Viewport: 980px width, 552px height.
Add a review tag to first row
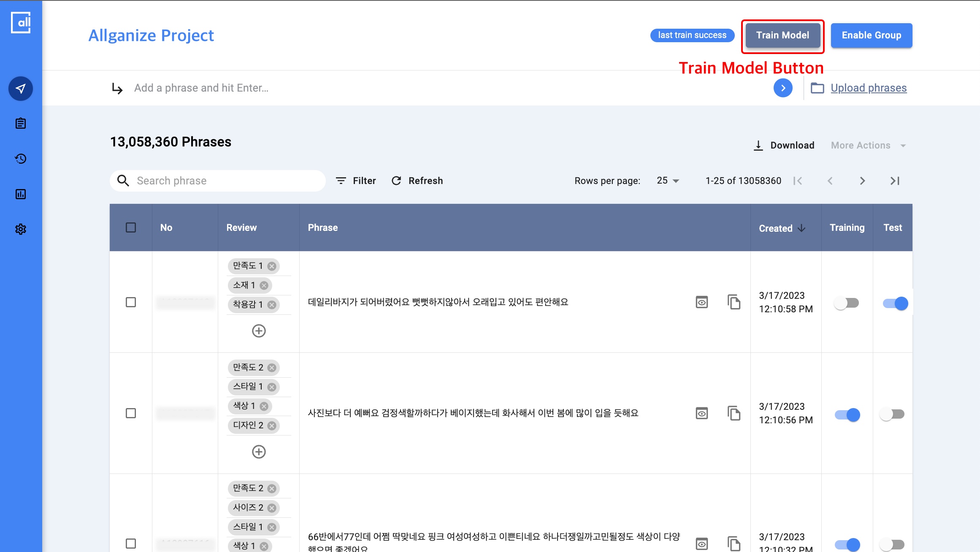259,331
